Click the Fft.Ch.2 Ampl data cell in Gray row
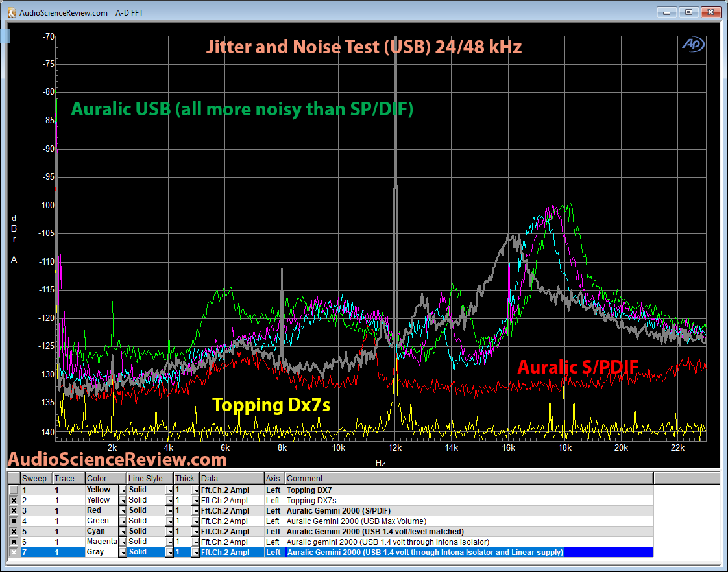 [x=232, y=552]
